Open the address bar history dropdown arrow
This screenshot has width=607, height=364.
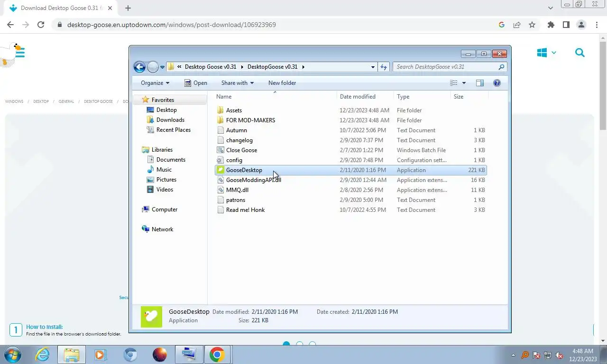[373, 67]
